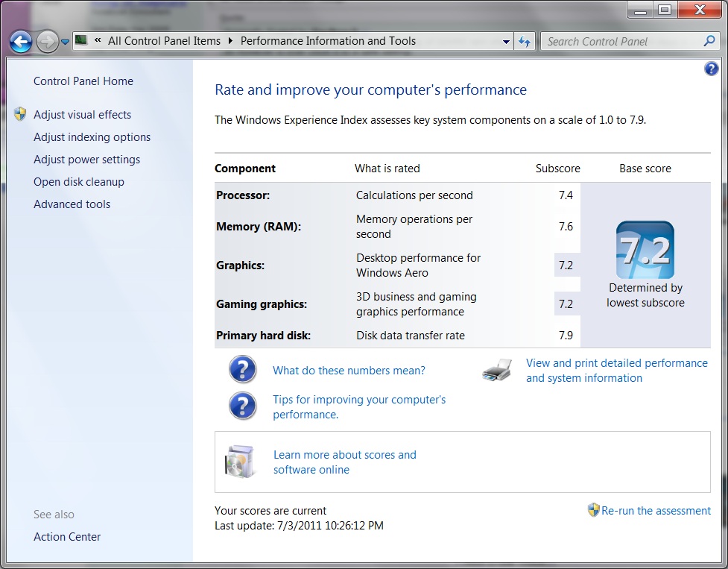Click Performance Information and Tools breadcrumb

pos(328,41)
